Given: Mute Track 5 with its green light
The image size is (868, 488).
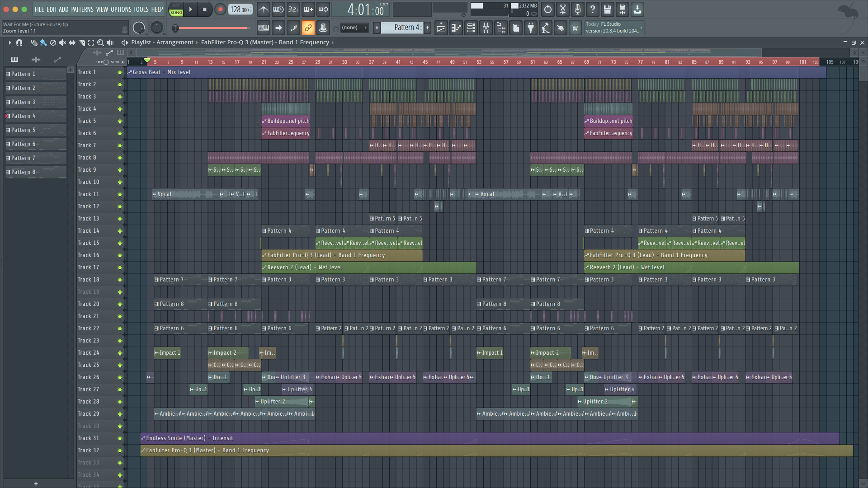Looking at the screenshot, I should point(120,121).
